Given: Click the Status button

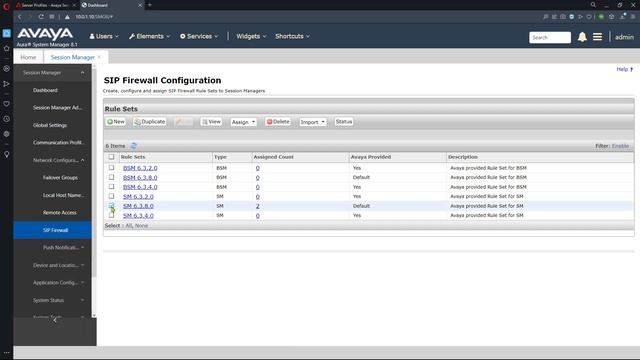Looking at the screenshot, I should [x=344, y=122].
